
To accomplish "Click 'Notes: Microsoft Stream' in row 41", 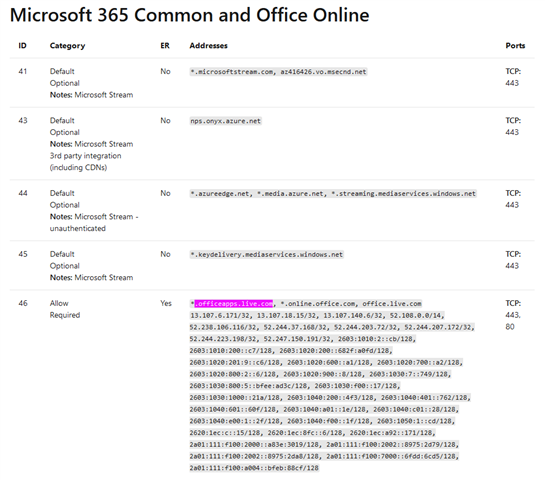I will click(x=91, y=95).
